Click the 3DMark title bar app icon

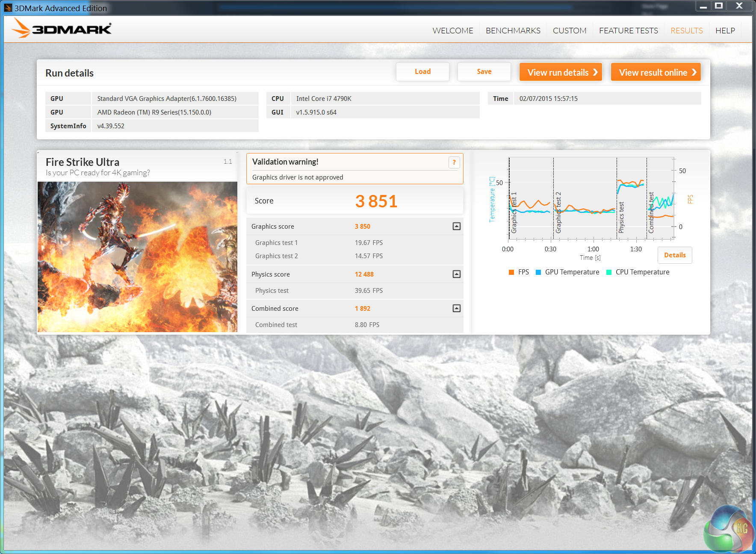click(x=8, y=8)
